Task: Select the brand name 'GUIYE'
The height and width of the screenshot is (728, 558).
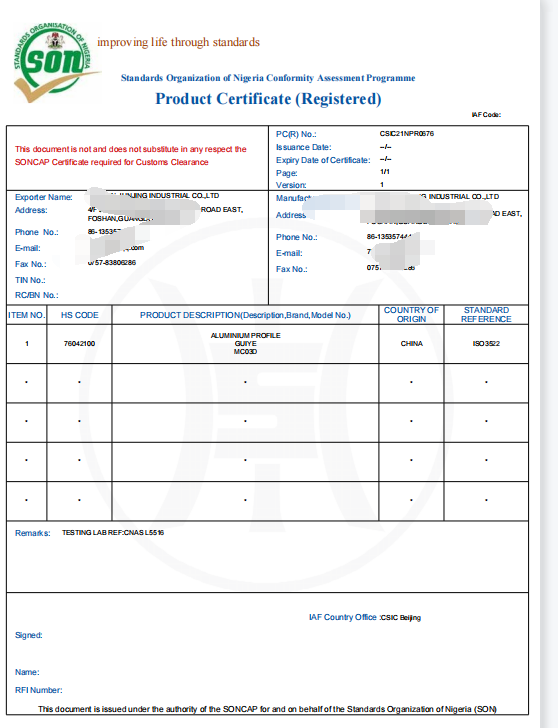Action: [x=246, y=344]
